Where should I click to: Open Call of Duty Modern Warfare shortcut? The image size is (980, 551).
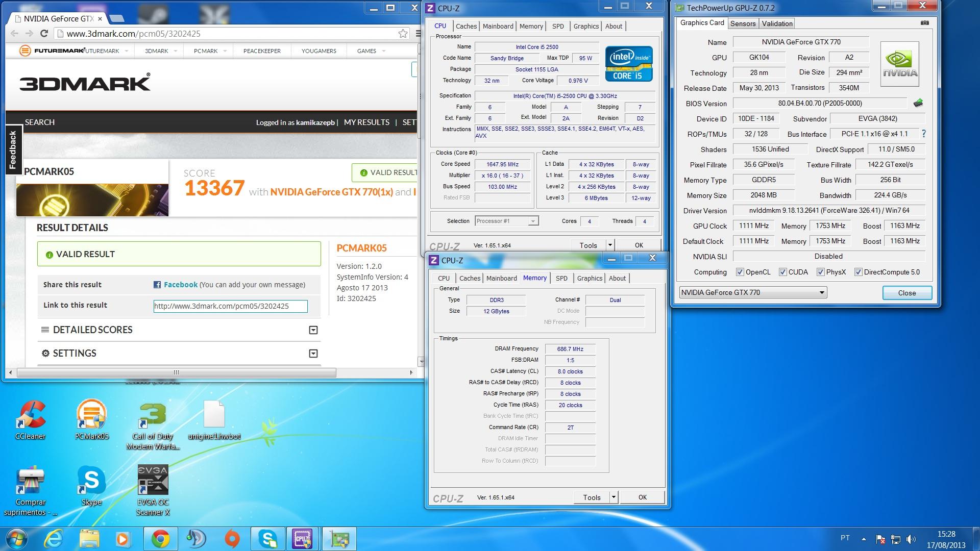click(153, 426)
